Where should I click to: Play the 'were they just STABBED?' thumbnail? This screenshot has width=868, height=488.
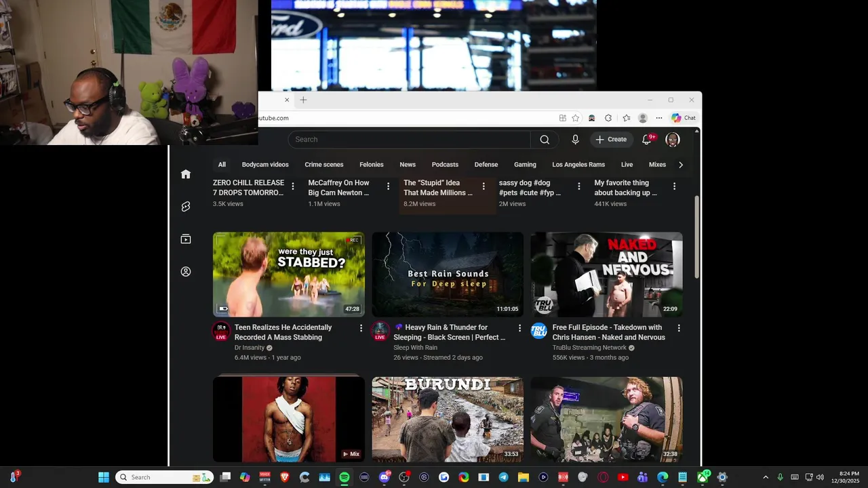click(289, 274)
